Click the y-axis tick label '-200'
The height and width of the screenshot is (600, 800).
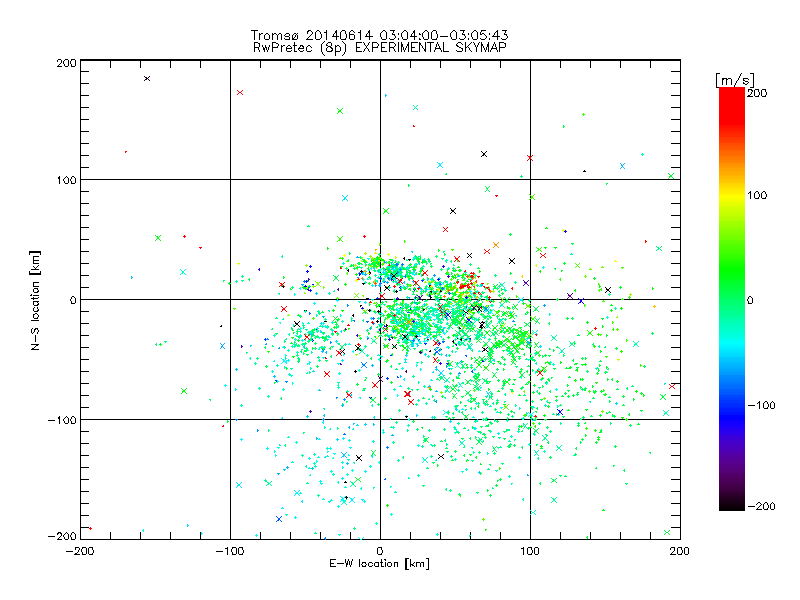pyautogui.click(x=62, y=536)
